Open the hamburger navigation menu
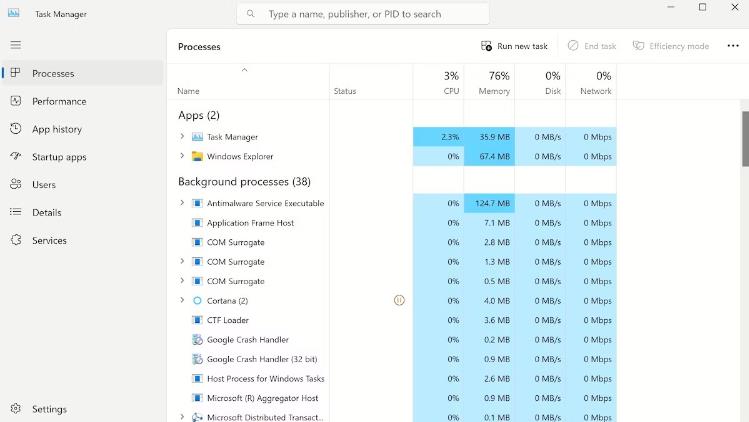 click(x=15, y=45)
